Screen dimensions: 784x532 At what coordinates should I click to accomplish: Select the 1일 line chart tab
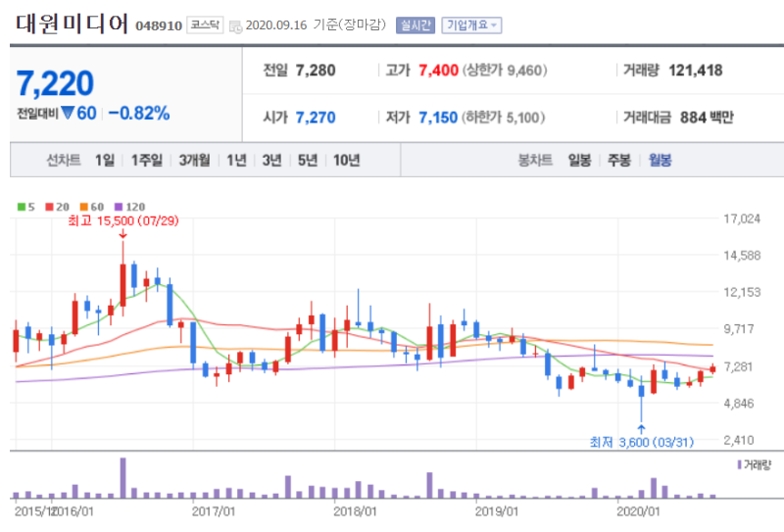click(105, 160)
